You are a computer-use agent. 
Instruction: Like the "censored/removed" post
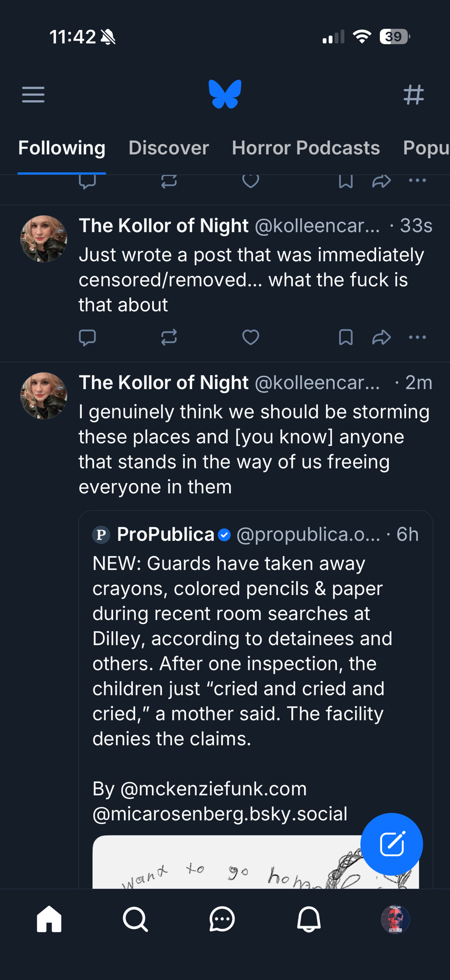click(x=251, y=337)
